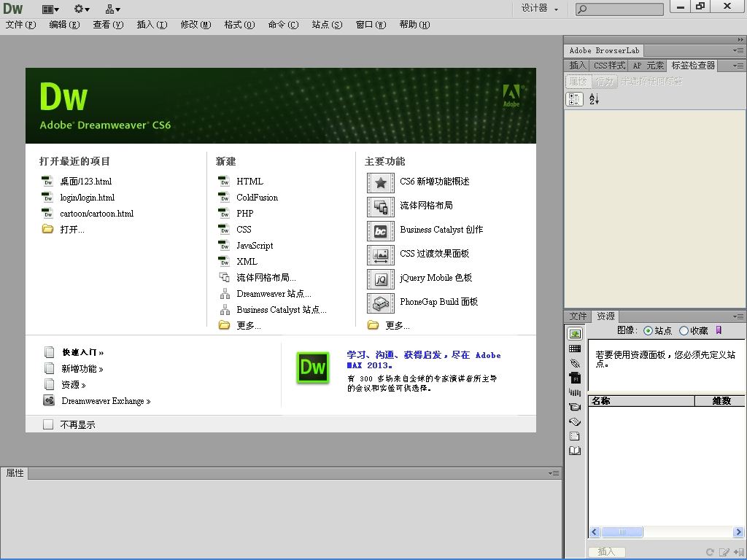Open recent file login/login.html
The width and height of the screenshot is (747, 560).
pos(88,198)
